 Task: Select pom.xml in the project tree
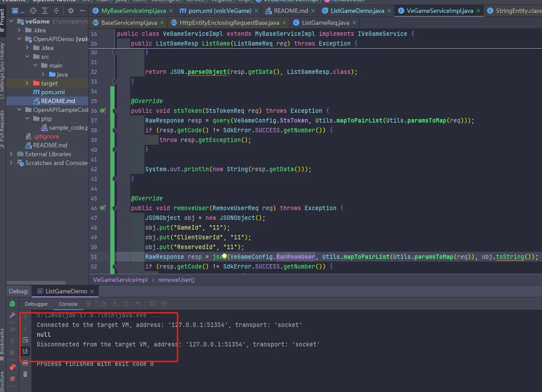point(53,92)
